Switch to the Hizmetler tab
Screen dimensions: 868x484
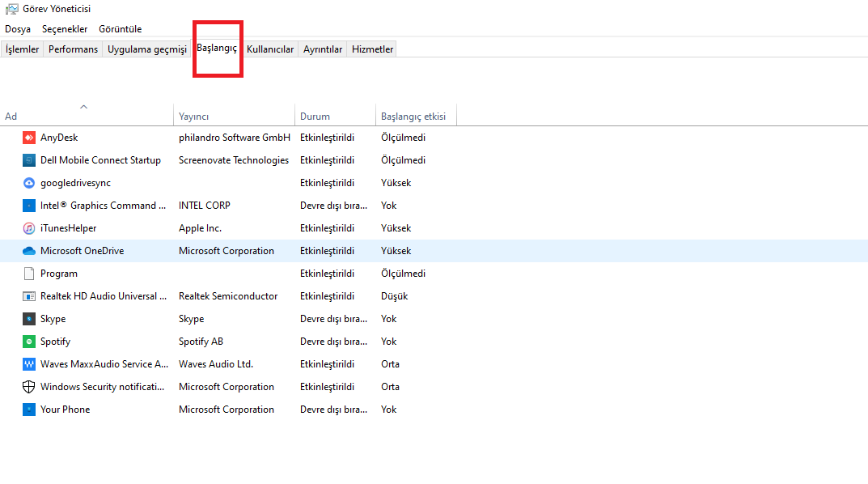pyautogui.click(x=373, y=49)
